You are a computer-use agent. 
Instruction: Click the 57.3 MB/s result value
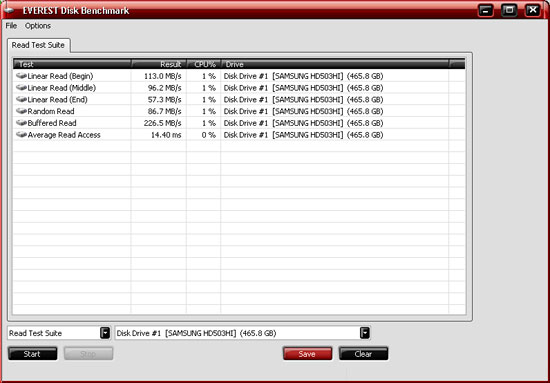pyautogui.click(x=165, y=100)
